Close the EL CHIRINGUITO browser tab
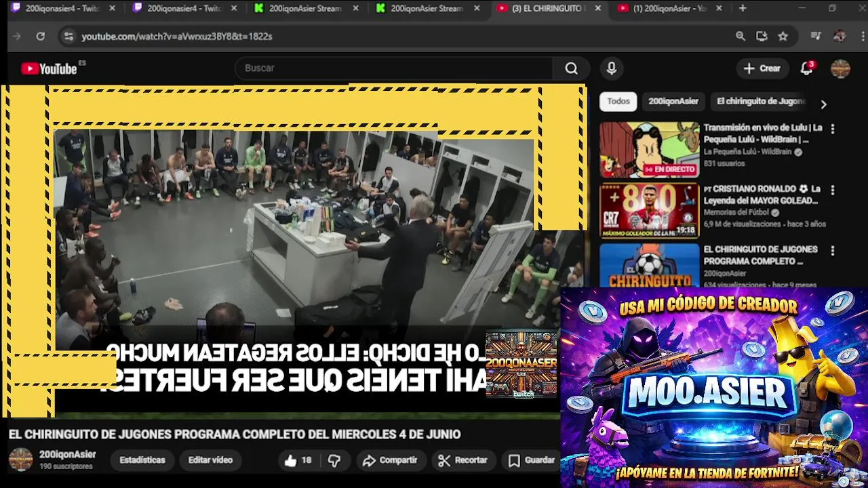The image size is (868, 488). (597, 8)
